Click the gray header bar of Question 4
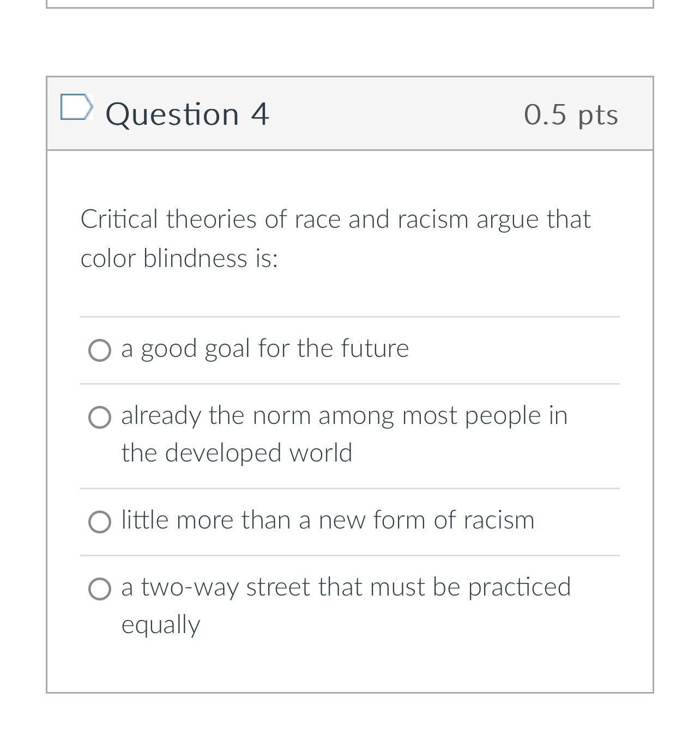The image size is (700, 747). (x=382, y=113)
